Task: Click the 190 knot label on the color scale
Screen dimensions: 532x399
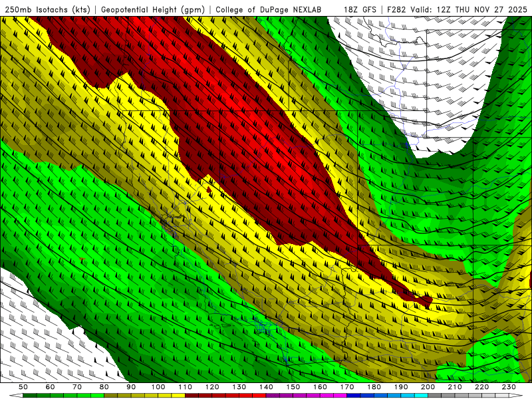Action: click(x=401, y=387)
